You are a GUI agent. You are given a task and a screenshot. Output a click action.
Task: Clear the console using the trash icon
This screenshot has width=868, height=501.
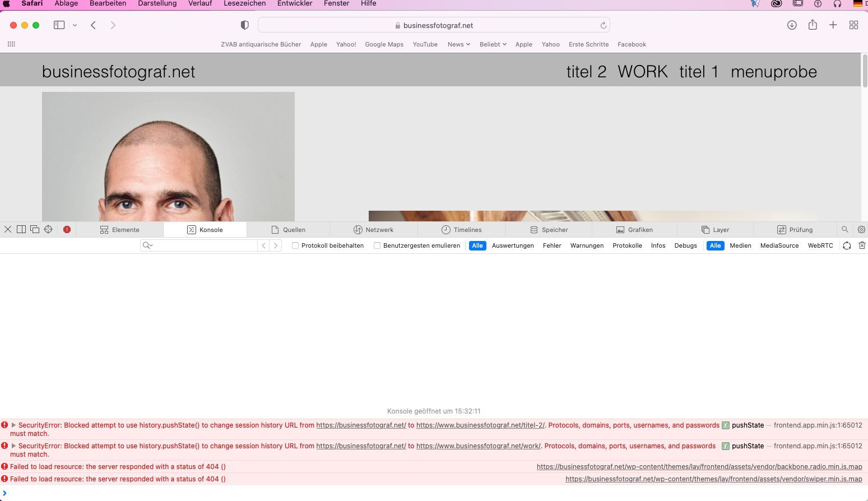pos(861,245)
